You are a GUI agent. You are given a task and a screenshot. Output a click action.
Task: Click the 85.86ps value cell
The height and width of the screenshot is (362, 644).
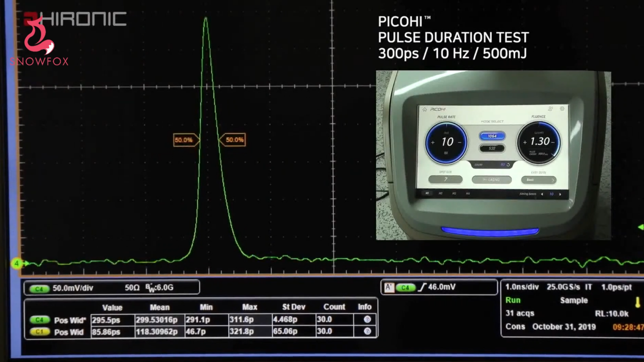tap(112, 331)
